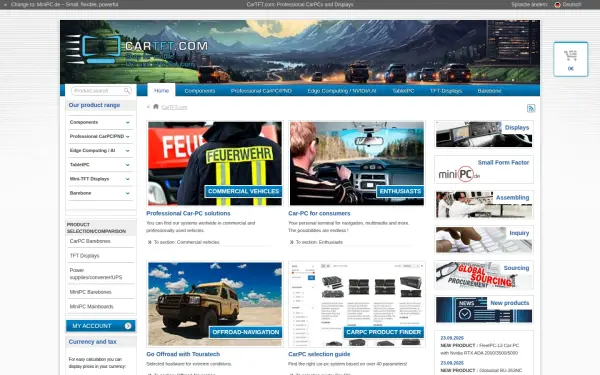
Task: Open TFT Displays comparison link
Action: pos(84,256)
